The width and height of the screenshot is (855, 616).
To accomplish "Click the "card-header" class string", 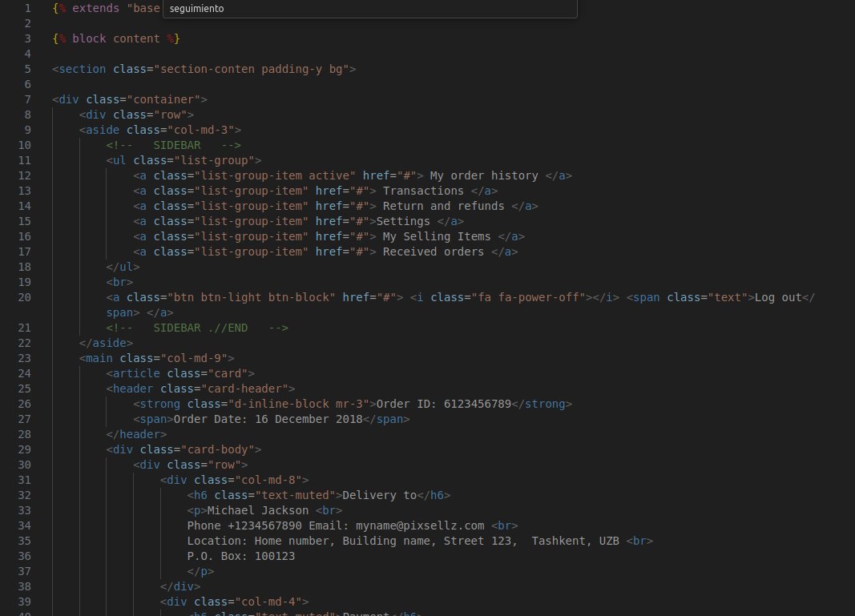I will point(245,389).
